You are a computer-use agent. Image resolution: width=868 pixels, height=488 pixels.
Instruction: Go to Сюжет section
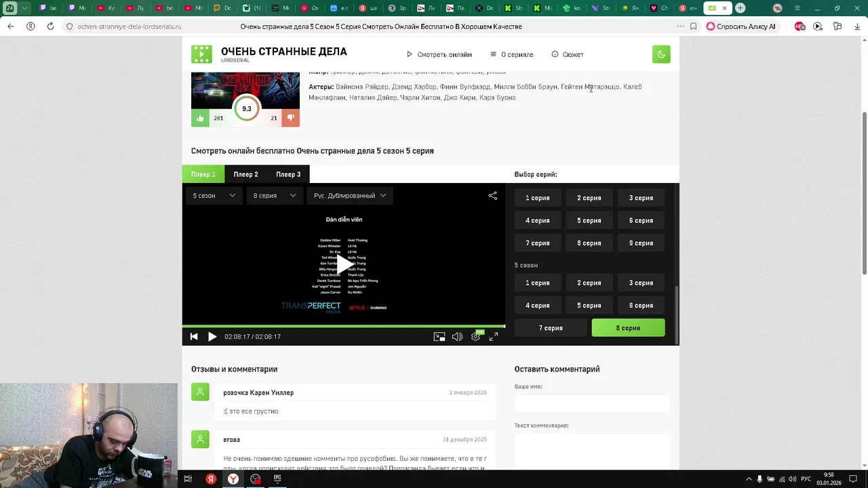point(568,54)
